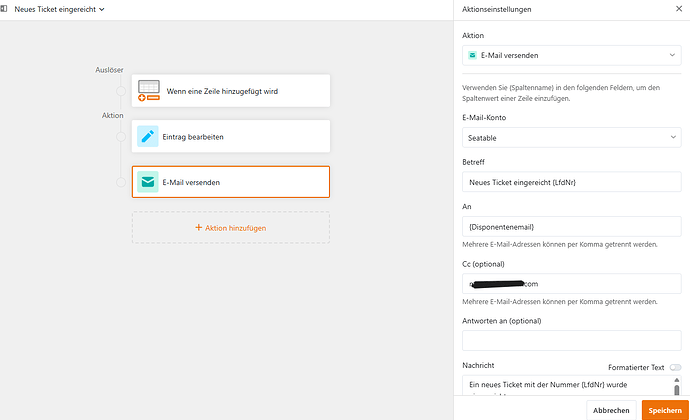Expand the Aktion dropdown chevron
This screenshot has width=690, height=420.
coord(672,55)
